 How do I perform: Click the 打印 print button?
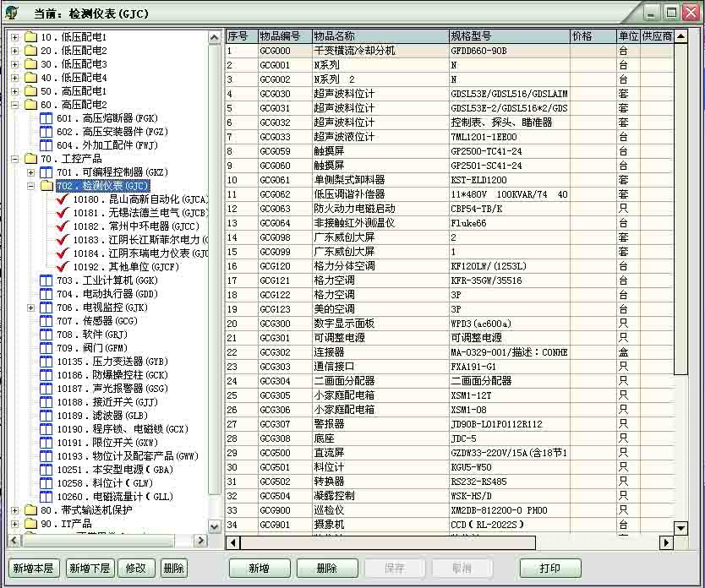550,569
